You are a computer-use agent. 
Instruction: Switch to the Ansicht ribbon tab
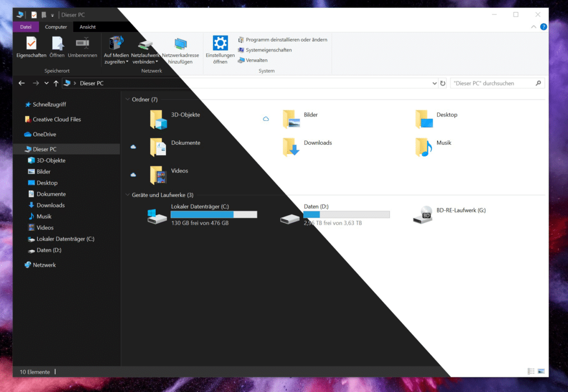(87, 27)
